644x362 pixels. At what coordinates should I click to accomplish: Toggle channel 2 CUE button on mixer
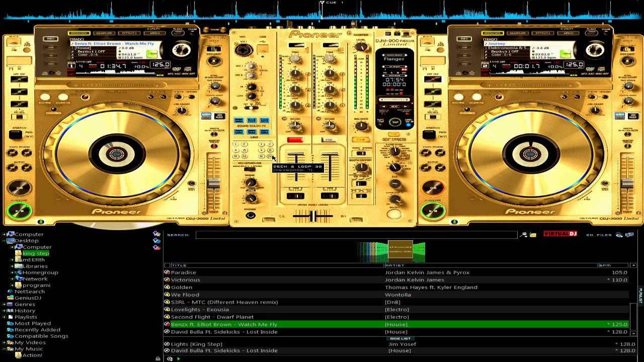click(x=329, y=140)
